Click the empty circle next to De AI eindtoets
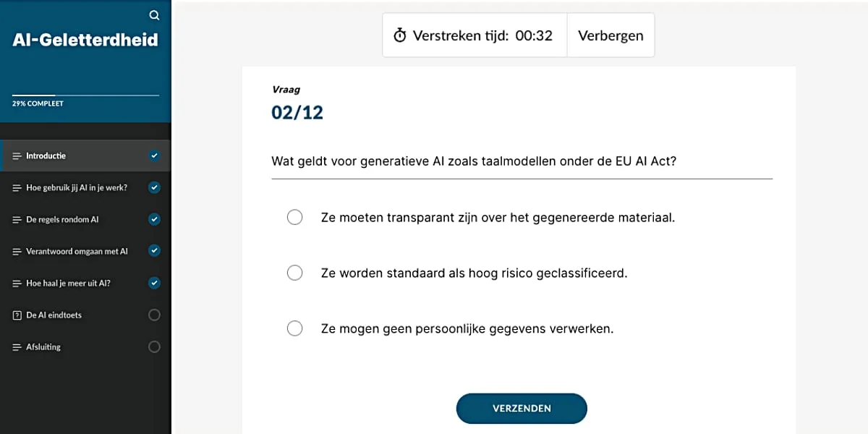 coord(154,315)
